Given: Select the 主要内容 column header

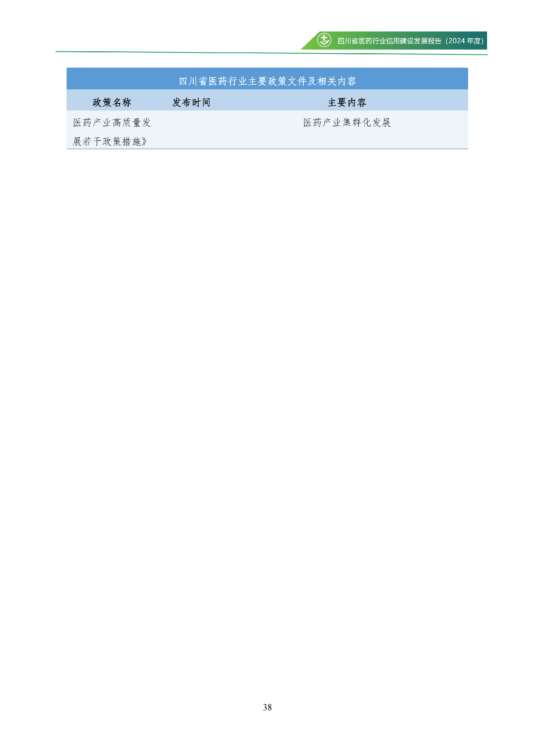Looking at the screenshot, I should [347, 102].
